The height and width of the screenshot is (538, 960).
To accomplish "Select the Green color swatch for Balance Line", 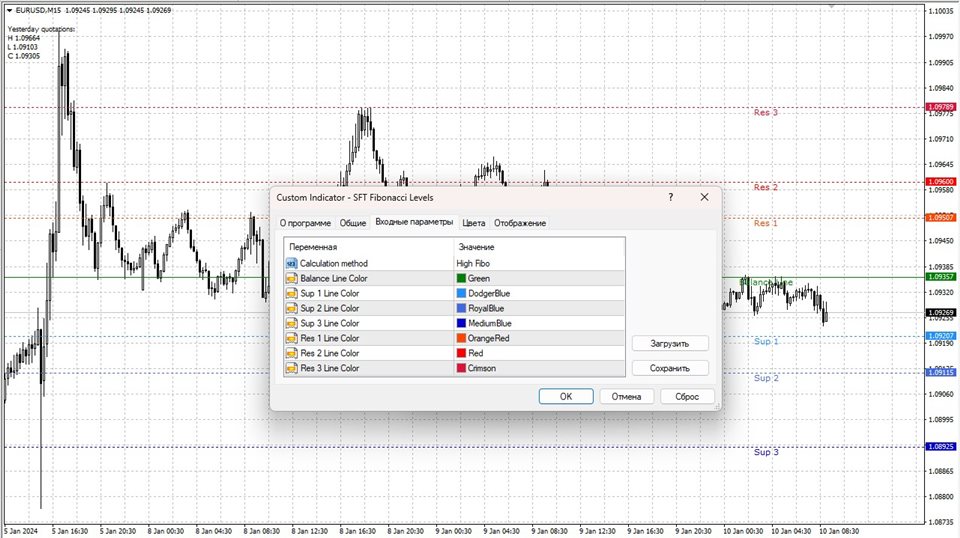I will point(462,278).
